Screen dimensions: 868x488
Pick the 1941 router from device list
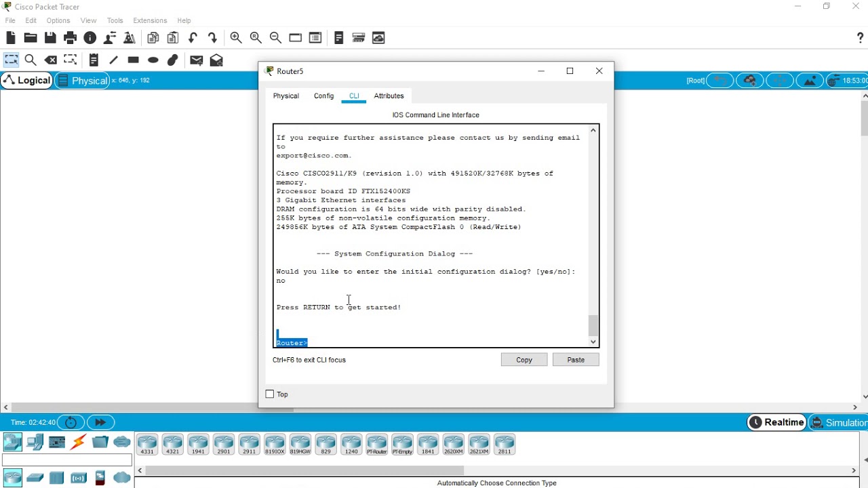click(198, 445)
